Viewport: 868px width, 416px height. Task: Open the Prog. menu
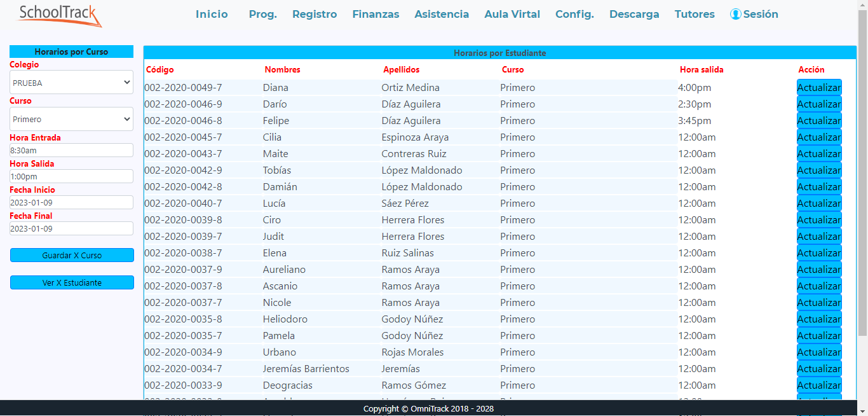pyautogui.click(x=263, y=14)
